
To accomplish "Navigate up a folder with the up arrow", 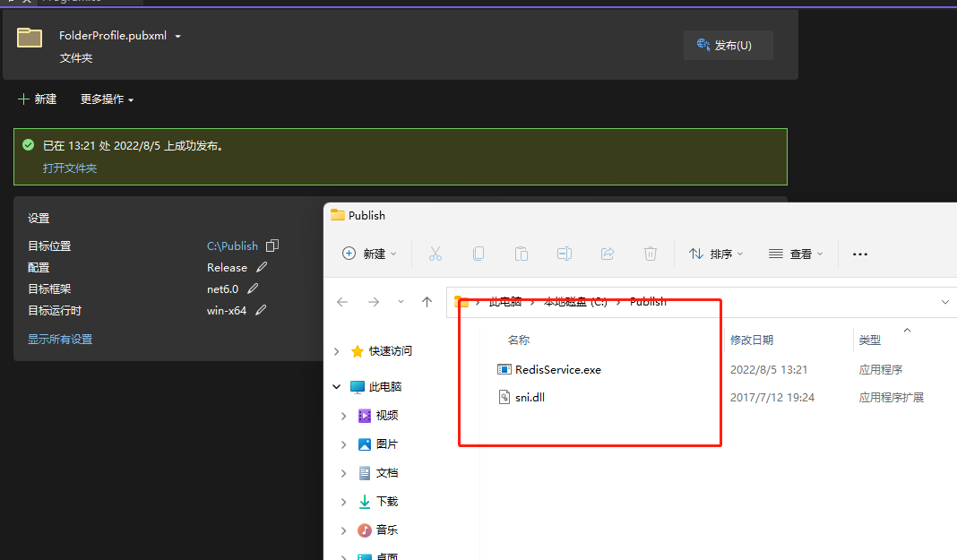I will point(427,302).
